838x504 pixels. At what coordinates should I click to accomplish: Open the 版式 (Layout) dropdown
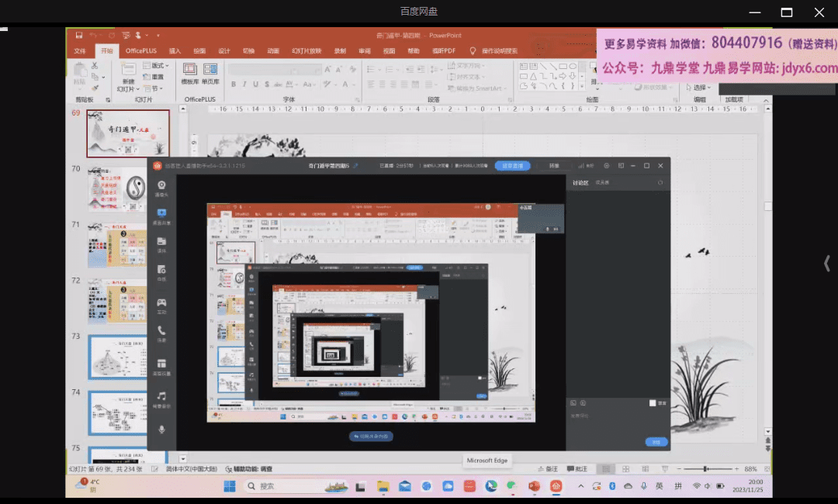point(158,66)
